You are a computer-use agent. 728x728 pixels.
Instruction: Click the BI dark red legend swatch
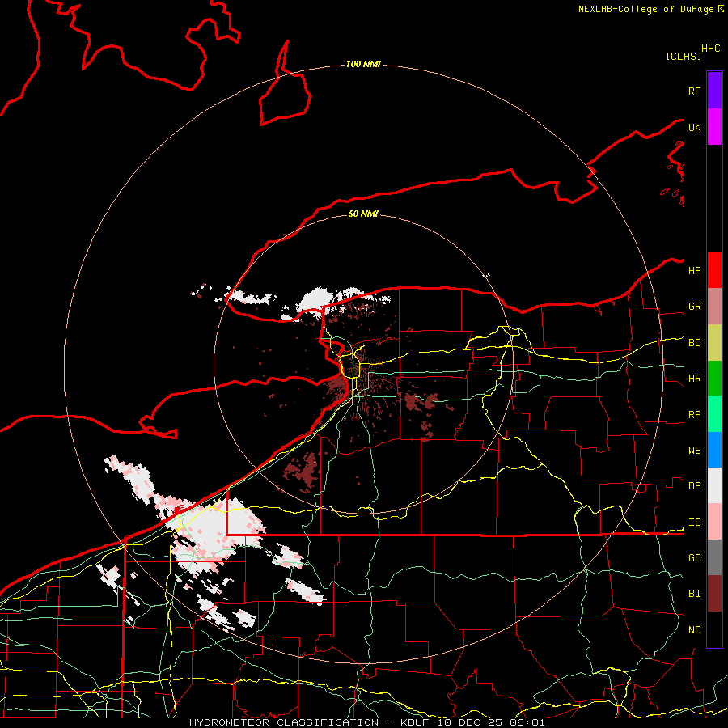(x=714, y=594)
